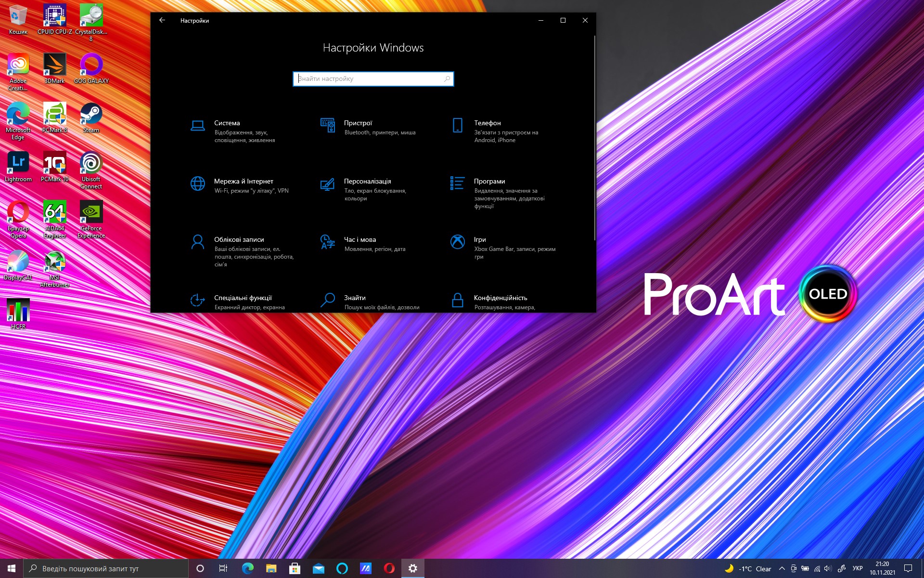Open Task View from the taskbar
Screen dimensions: 924x578
click(x=223, y=569)
